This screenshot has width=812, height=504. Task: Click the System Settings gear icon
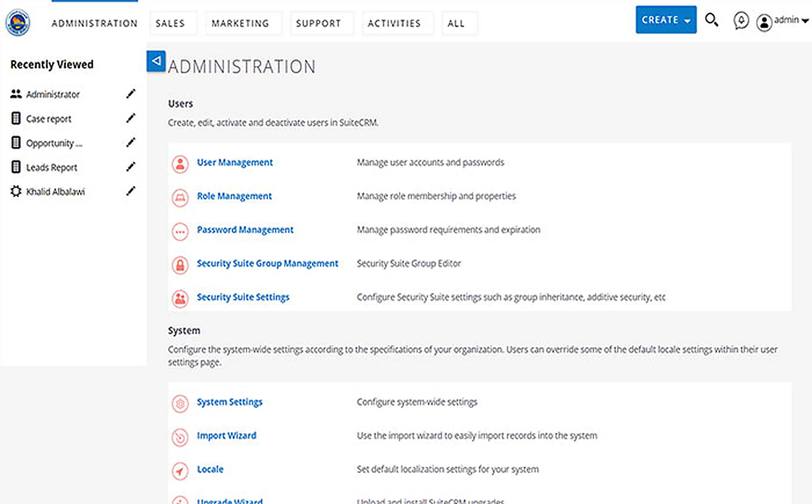pos(180,404)
